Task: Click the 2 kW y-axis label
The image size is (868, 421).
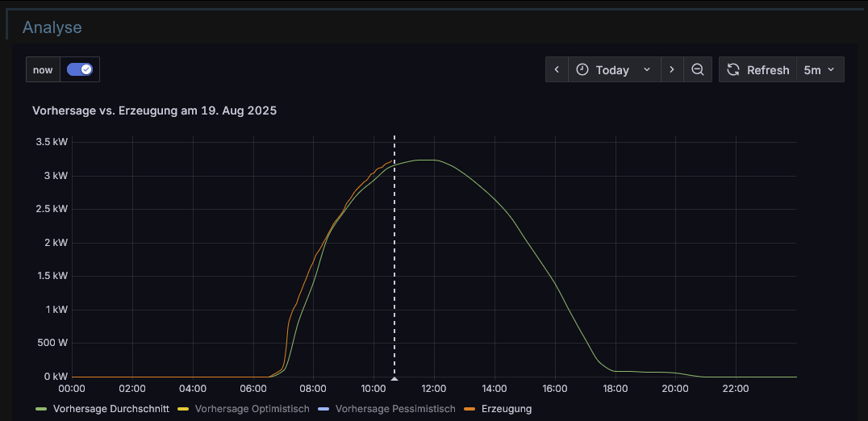Action: click(55, 242)
